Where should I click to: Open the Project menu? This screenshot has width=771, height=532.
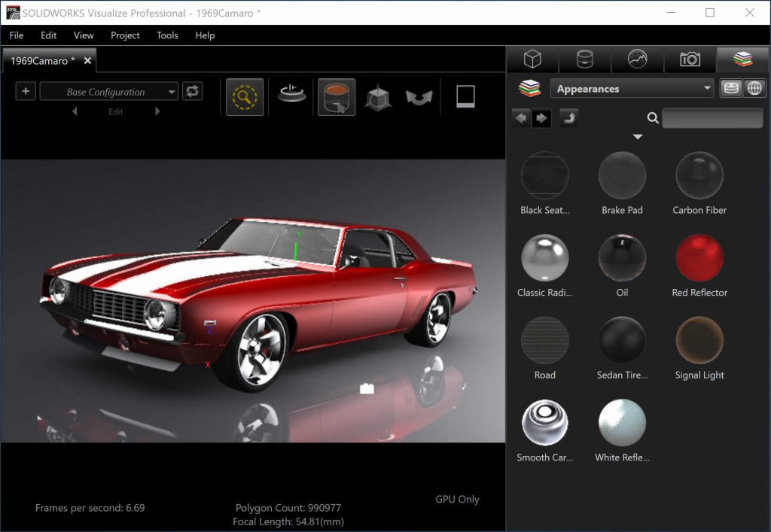pos(125,35)
